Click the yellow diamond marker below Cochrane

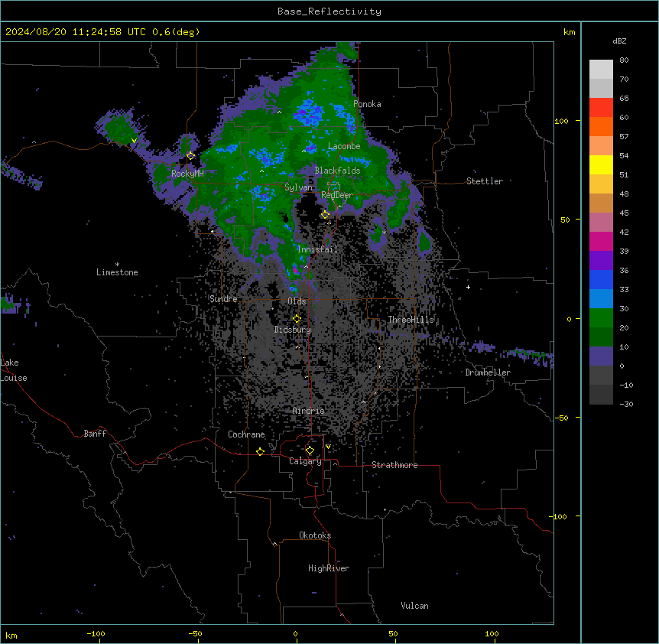tap(260, 451)
